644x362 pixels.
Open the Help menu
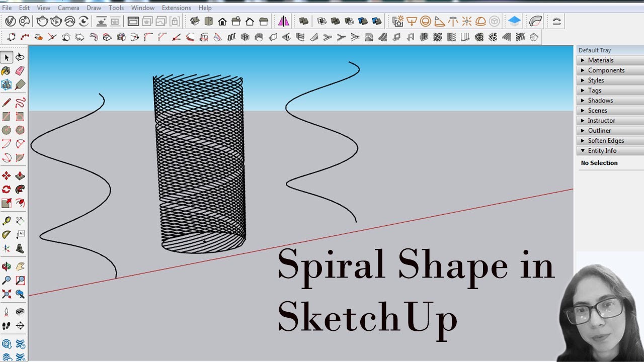click(205, 8)
